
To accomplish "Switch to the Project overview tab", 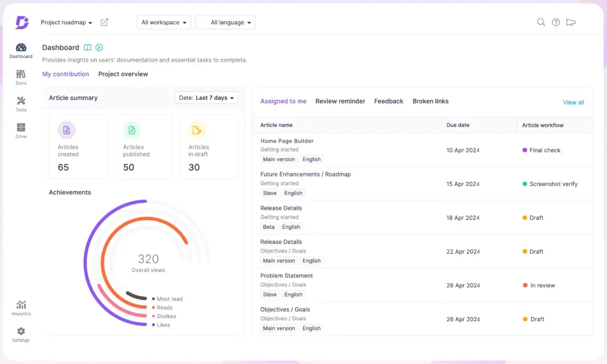I will click(x=123, y=74).
